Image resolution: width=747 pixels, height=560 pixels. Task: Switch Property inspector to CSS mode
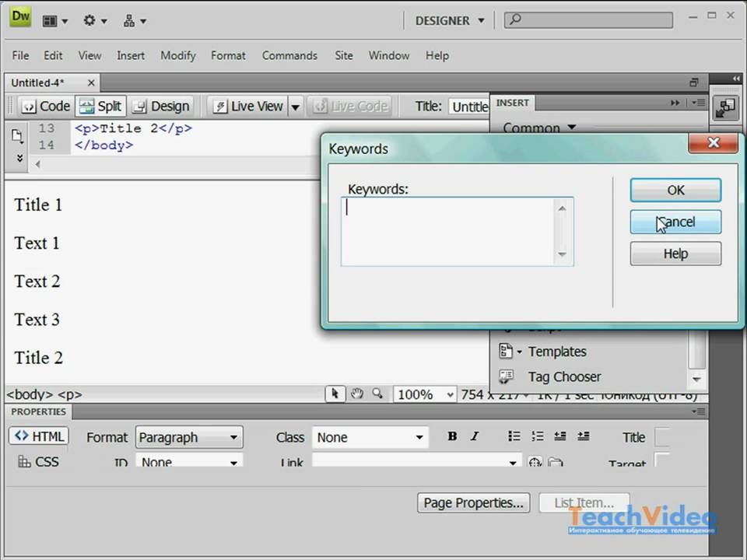coord(39,461)
